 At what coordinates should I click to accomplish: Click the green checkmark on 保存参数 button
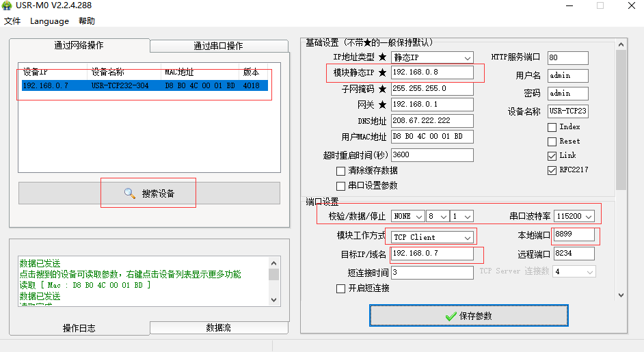click(x=451, y=316)
